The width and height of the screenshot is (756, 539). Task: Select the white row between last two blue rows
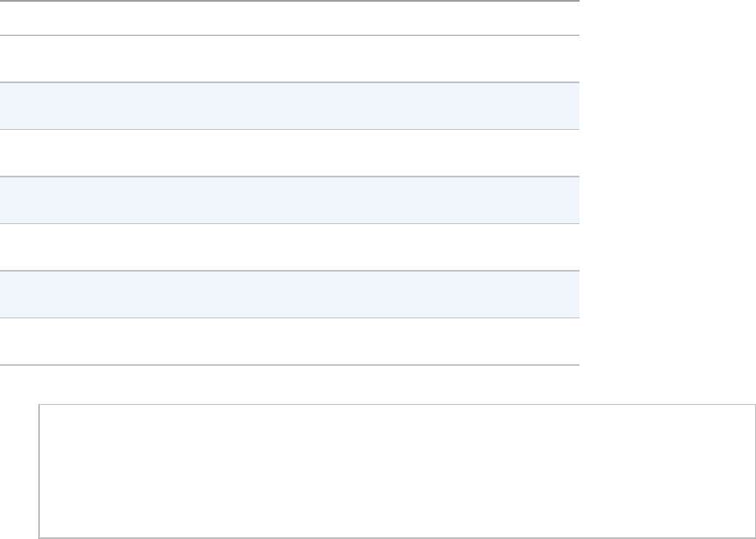289,247
